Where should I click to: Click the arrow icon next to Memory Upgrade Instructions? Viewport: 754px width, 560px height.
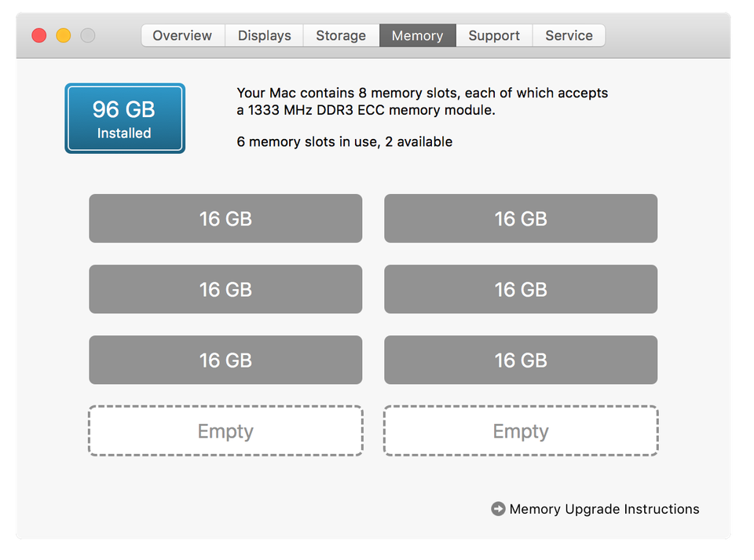(x=498, y=509)
